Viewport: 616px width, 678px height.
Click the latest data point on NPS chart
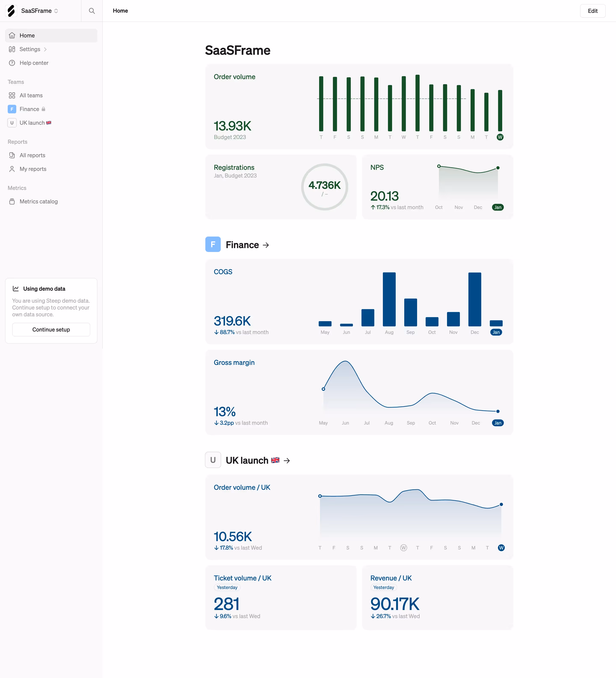(x=498, y=167)
